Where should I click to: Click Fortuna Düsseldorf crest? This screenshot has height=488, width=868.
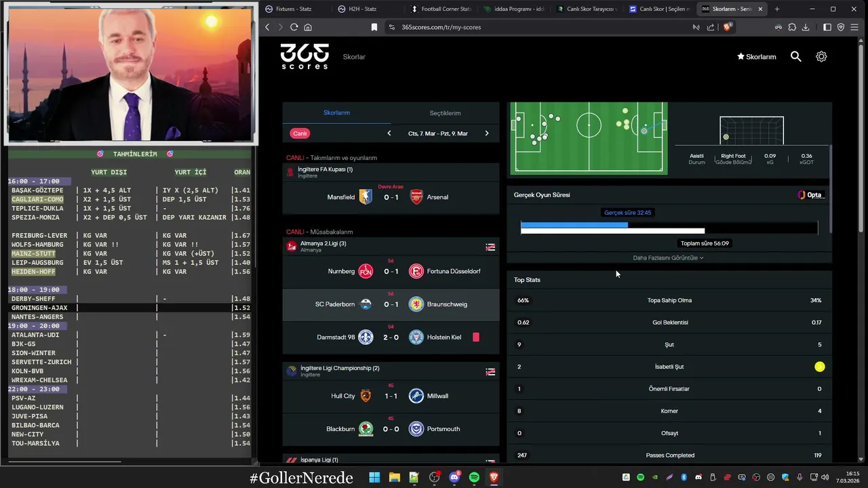[x=416, y=271]
